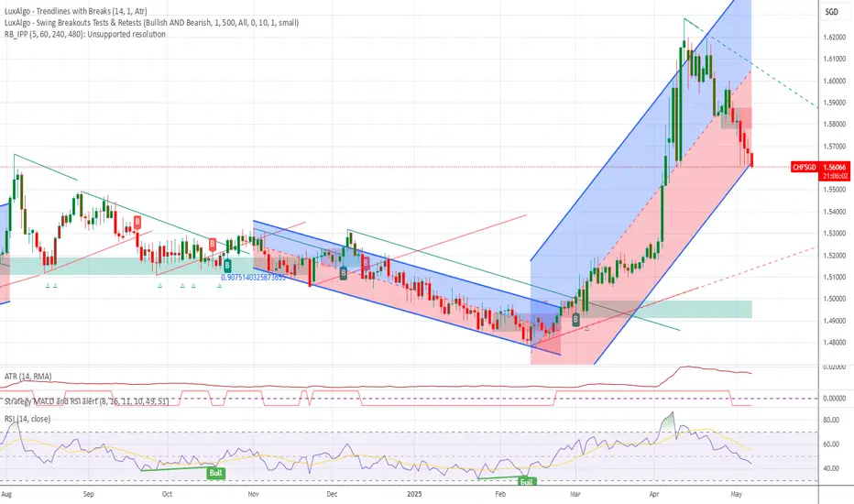Click the 1.62000 price axis label
The height and width of the screenshot is (504, 854).
point(835,37)
